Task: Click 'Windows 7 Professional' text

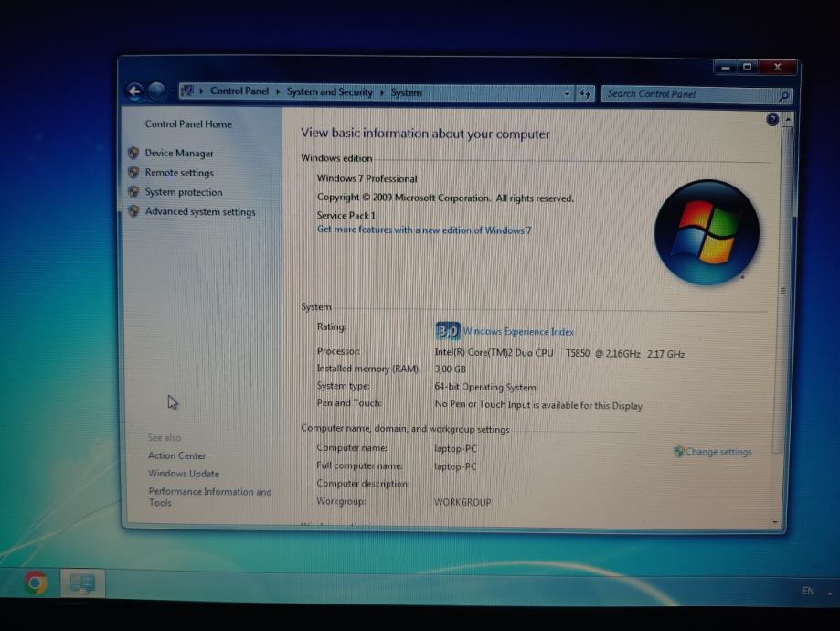Action: point(367,178)
